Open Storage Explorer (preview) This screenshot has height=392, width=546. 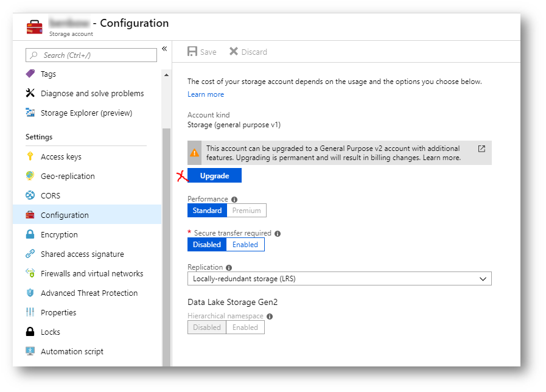tap(88, 113)
